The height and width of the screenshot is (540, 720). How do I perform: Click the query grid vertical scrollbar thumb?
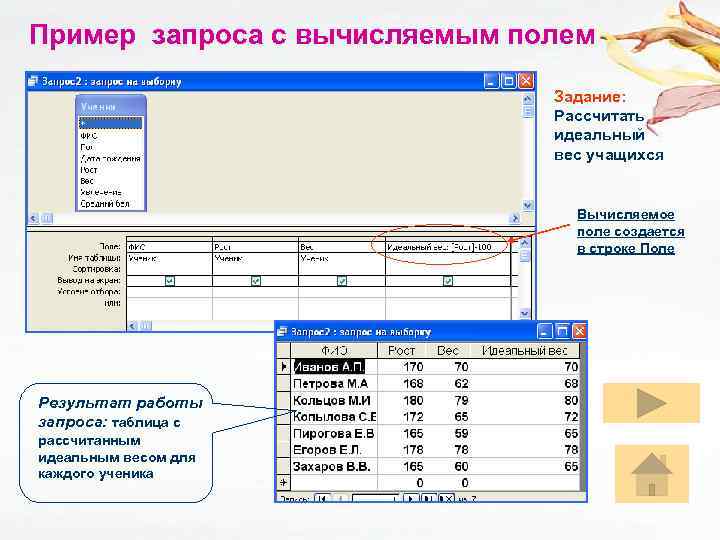524,256
